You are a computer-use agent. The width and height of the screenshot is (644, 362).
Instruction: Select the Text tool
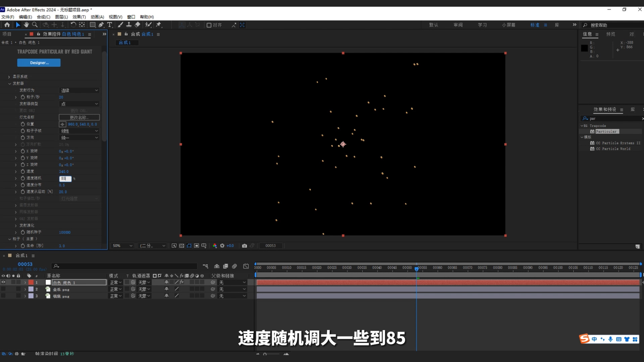click(x=110, y=24)
